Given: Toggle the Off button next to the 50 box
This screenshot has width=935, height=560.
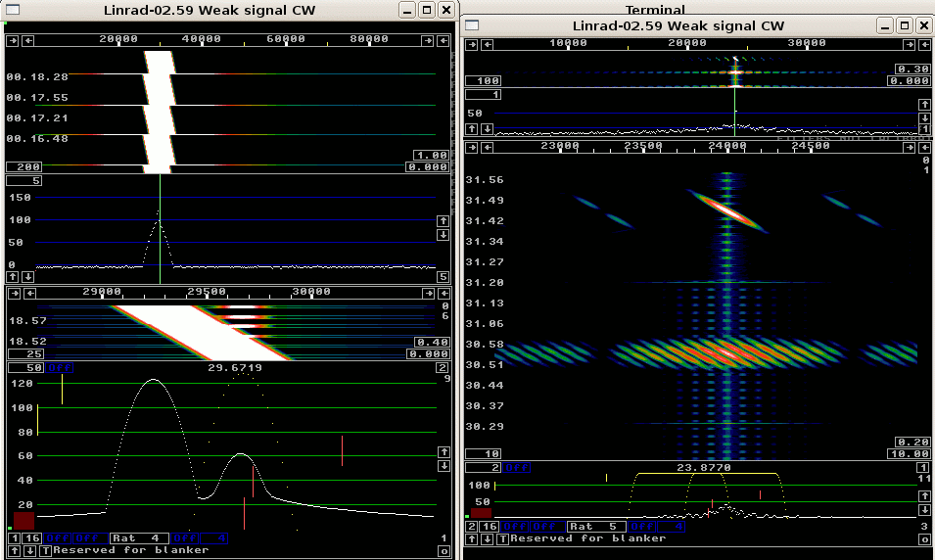Looking at the screenshot, I should pos(60,368).
